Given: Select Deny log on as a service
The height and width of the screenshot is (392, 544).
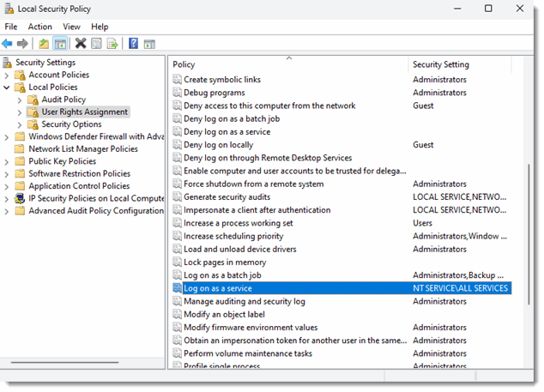Looking at the screenshot, I should (x=227, y=132).
